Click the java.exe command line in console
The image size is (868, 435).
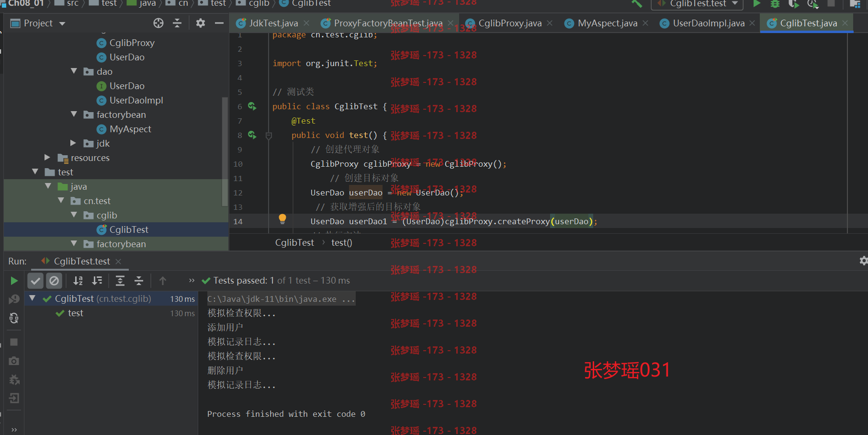point(281,299)
